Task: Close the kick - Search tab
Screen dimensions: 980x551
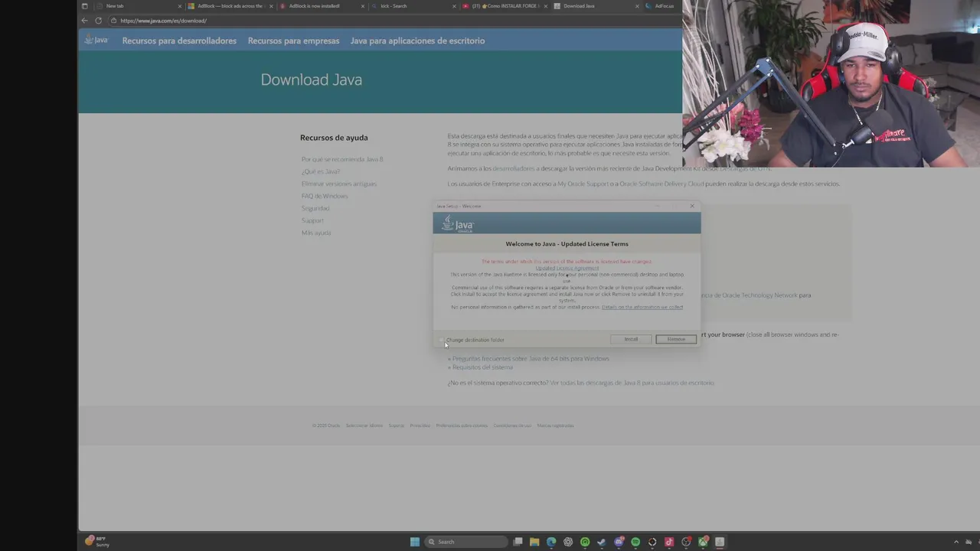Action: [455, 6]
